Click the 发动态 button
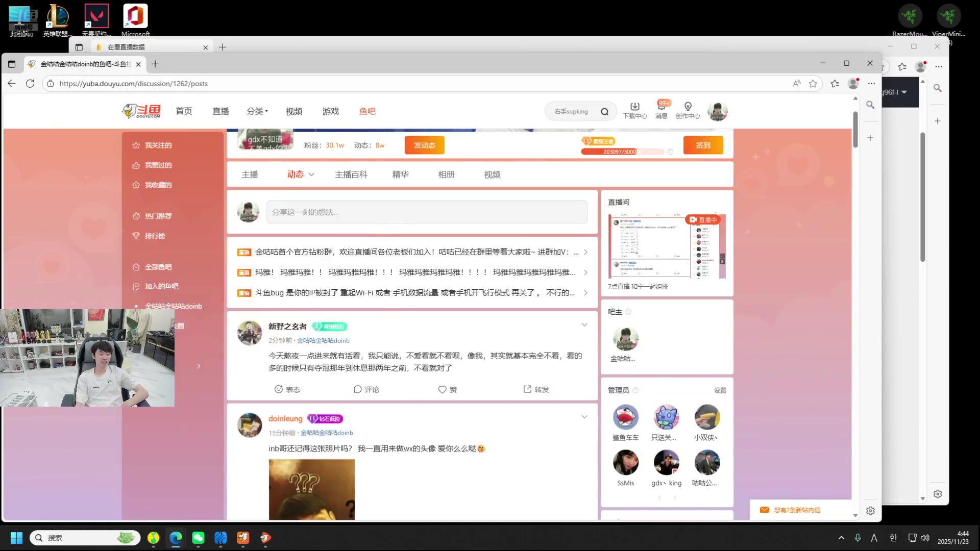This screenshot has height=551, width=980. 424,145
